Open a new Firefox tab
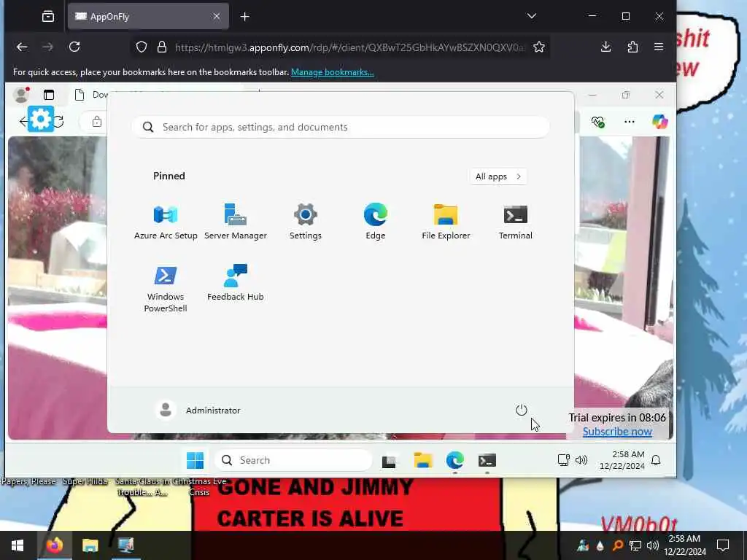 click(x=245, y=17)
